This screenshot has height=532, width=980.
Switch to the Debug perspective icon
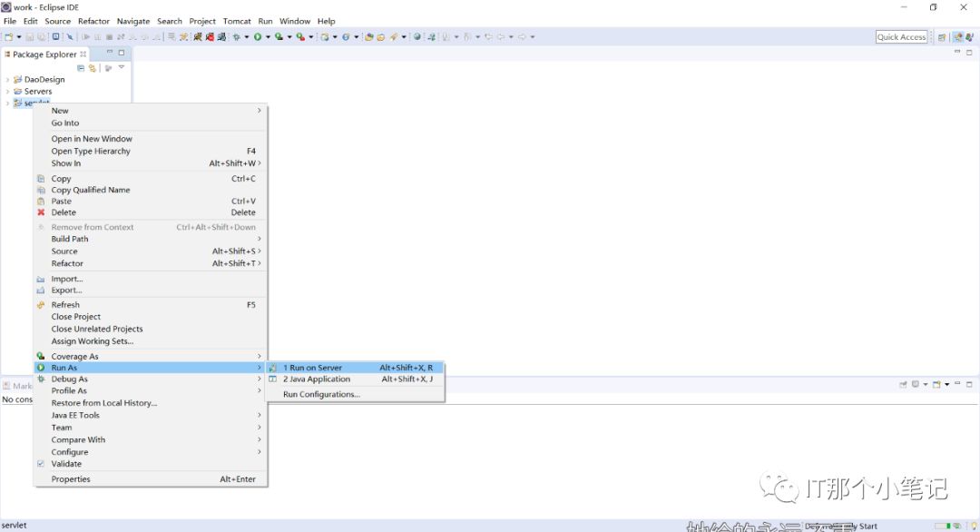(x=969, y=37)
